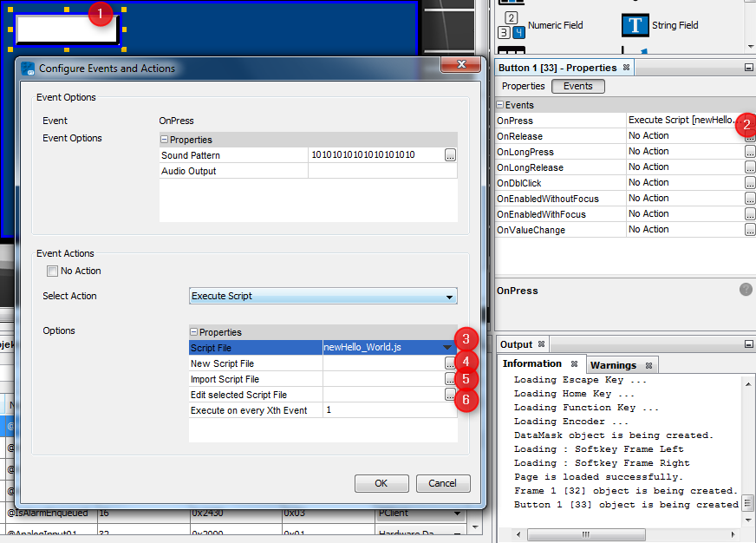Click the Cancel button
The width and height of the screenshot is (756, 543).
tap(443, 483)
